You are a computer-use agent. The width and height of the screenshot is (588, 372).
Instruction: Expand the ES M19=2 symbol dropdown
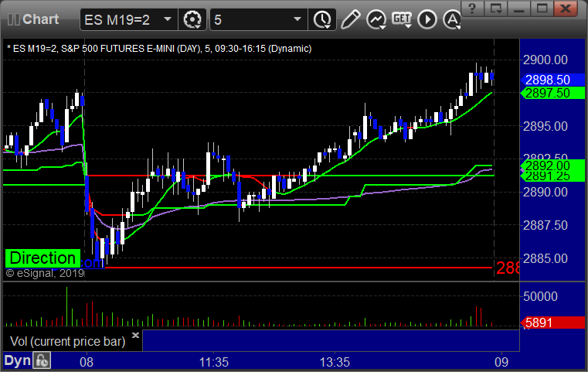pos(168,19)
